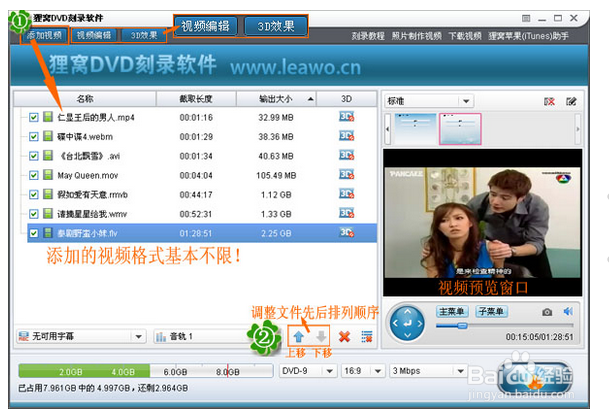Click the delete template icon with red X

549,101
